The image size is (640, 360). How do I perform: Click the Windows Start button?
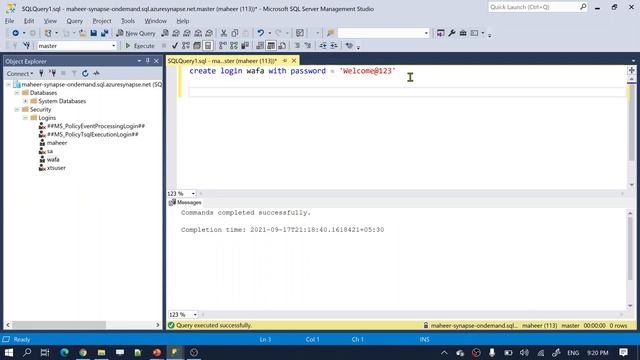point(9,352)
